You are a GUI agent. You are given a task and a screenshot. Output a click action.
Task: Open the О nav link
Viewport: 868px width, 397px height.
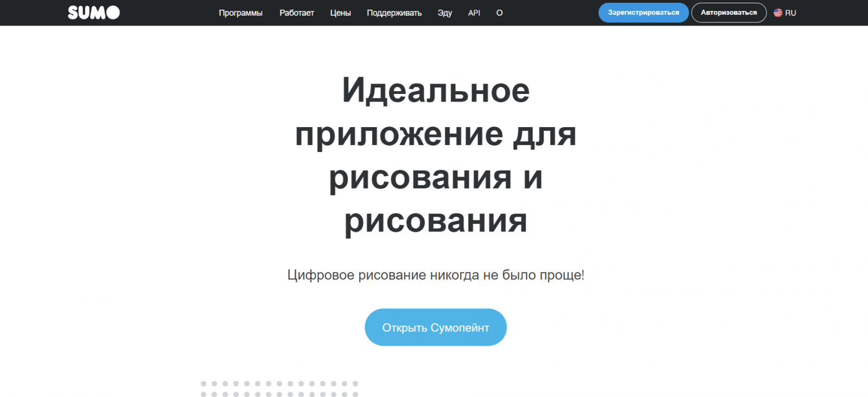(x=500, y=13)
